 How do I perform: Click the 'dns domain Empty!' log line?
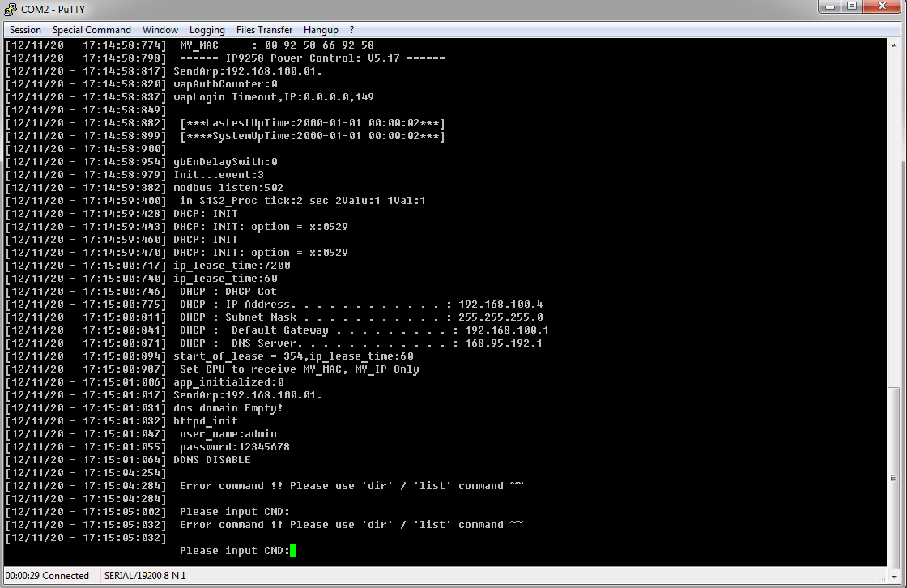coord(228,408)
